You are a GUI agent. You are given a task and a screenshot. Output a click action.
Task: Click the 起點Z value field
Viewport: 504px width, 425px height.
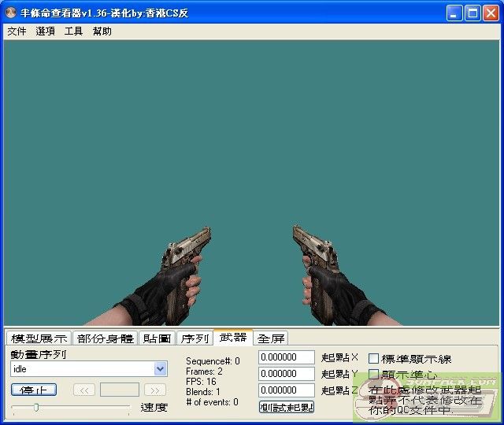tap(287, 390)
